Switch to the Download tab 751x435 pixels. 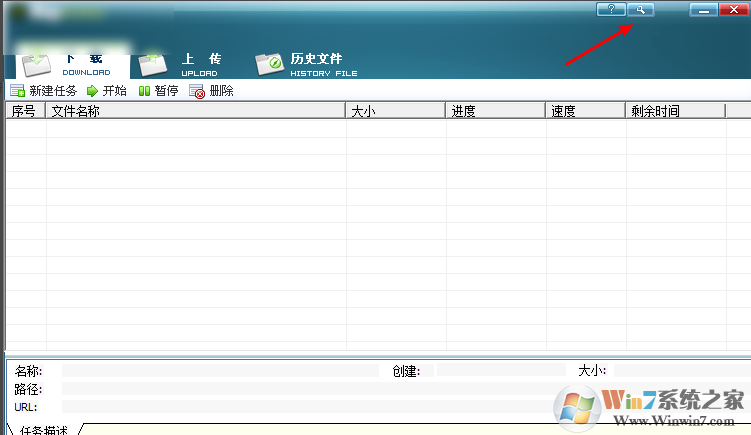click(x=73, y=66)
